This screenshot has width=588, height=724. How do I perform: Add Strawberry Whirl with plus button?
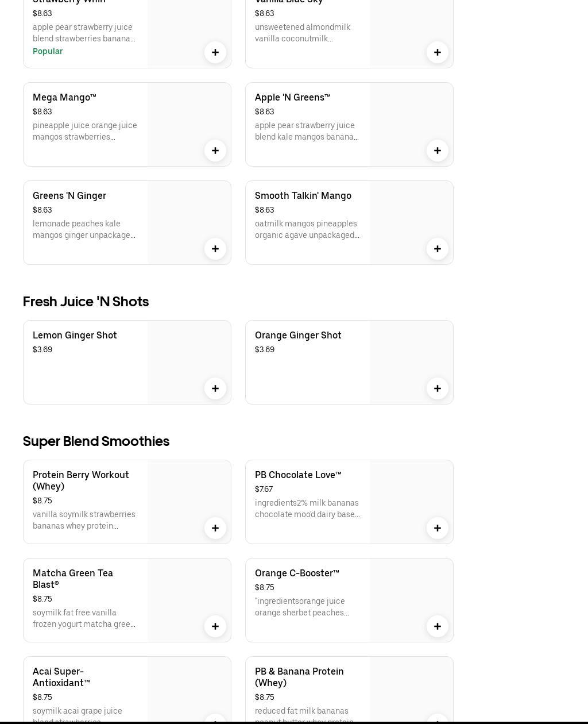215,52
